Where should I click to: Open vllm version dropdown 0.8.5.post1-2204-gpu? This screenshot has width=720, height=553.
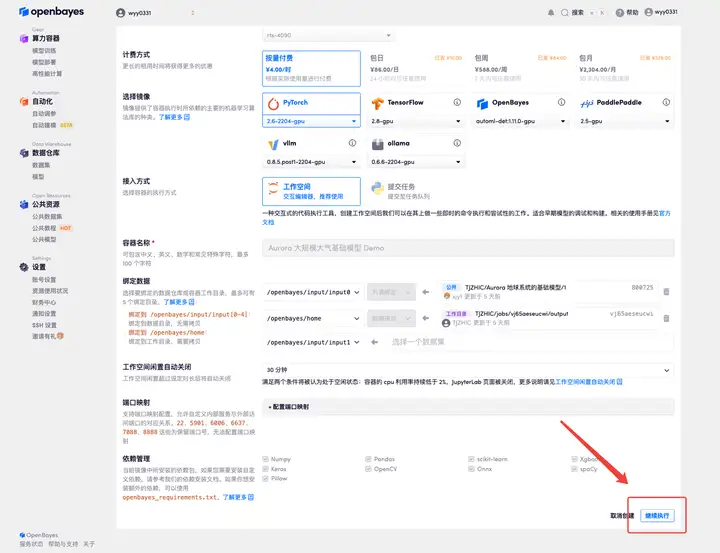click(311, 162)
